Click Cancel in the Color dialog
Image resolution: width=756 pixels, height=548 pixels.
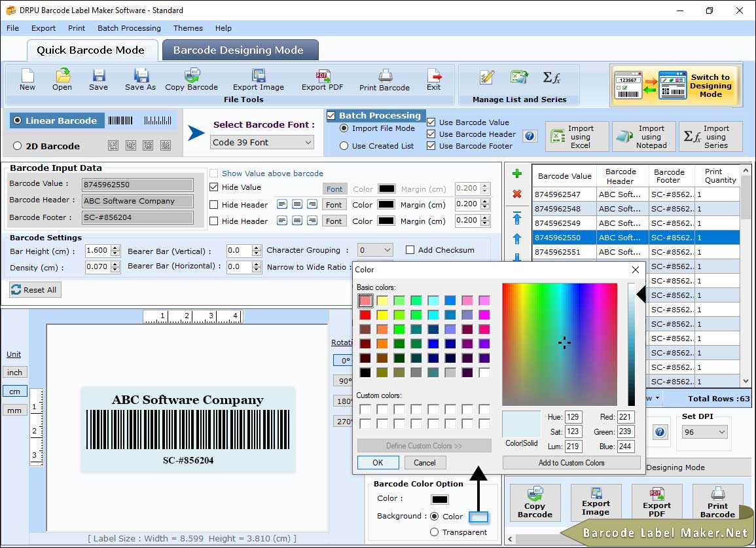(x=425, y=463)
